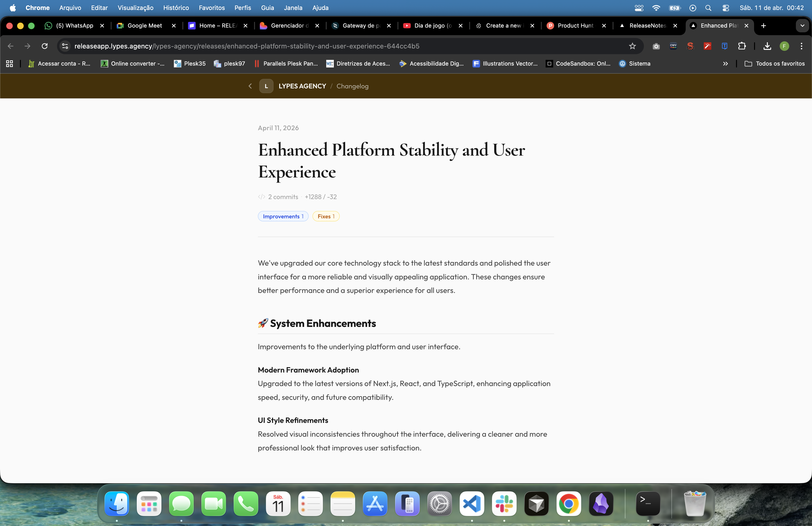The image size is (812, 526).
Task: Bookmark this page with the star icon
Action: point(633,46)
